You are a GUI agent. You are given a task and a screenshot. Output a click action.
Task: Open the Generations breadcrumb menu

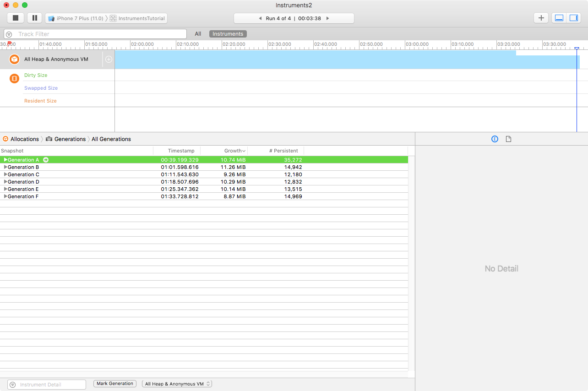65,139
